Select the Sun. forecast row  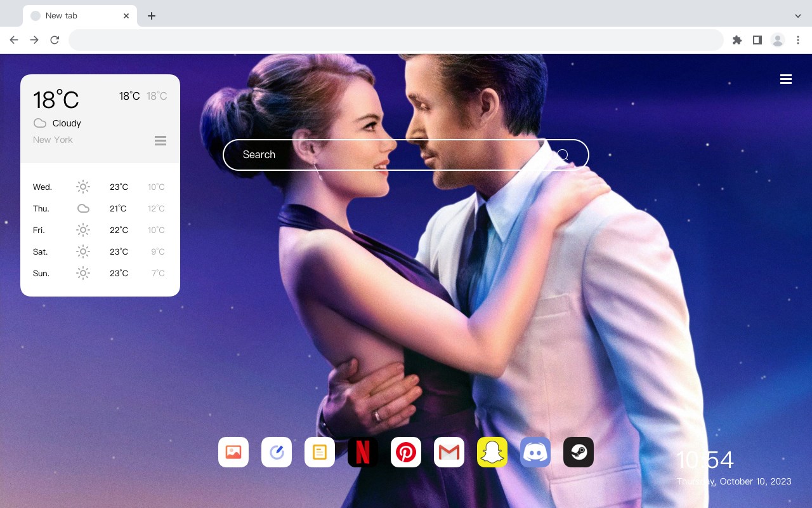pyautogui.click(x=100, y=273)
